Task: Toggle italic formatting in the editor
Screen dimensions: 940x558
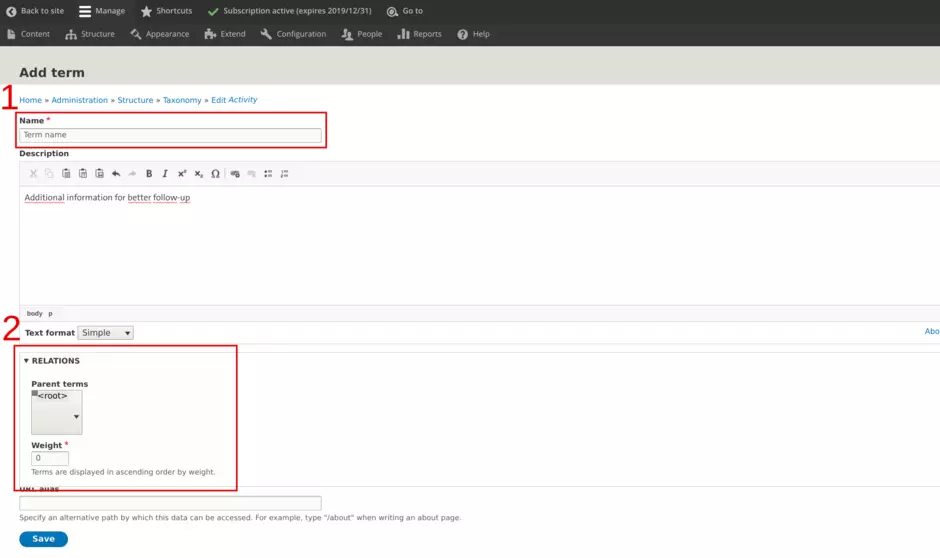Action: (165, 174)
